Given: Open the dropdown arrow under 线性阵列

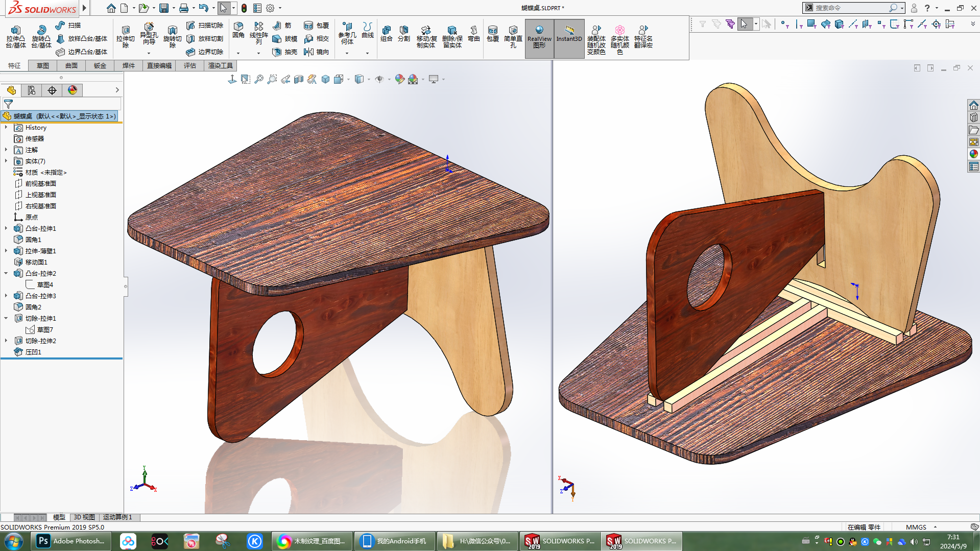Looking at the screenshot, I should (258, 53).
